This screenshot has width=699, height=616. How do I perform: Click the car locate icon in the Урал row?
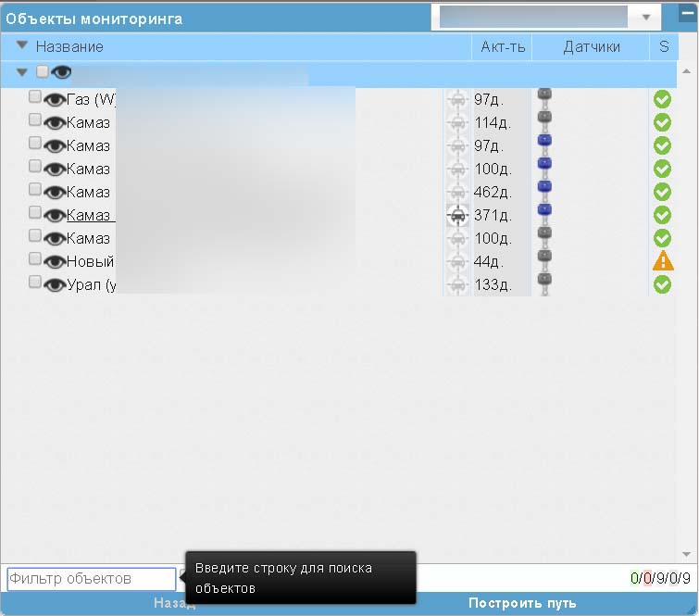click(457, 284)
